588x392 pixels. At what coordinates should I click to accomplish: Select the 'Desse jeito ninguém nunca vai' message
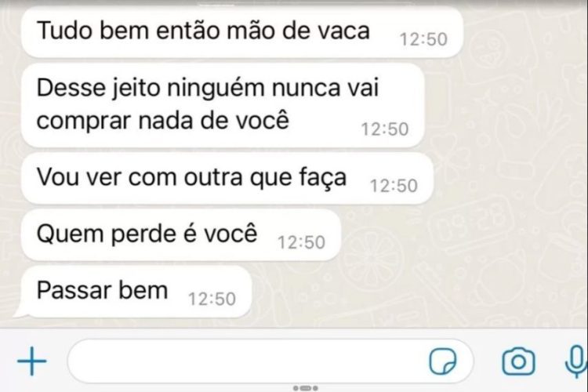223,105
